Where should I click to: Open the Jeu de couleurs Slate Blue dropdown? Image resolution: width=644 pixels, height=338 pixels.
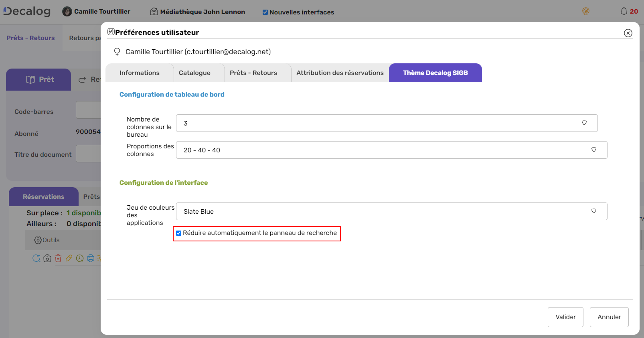point(391,211)
